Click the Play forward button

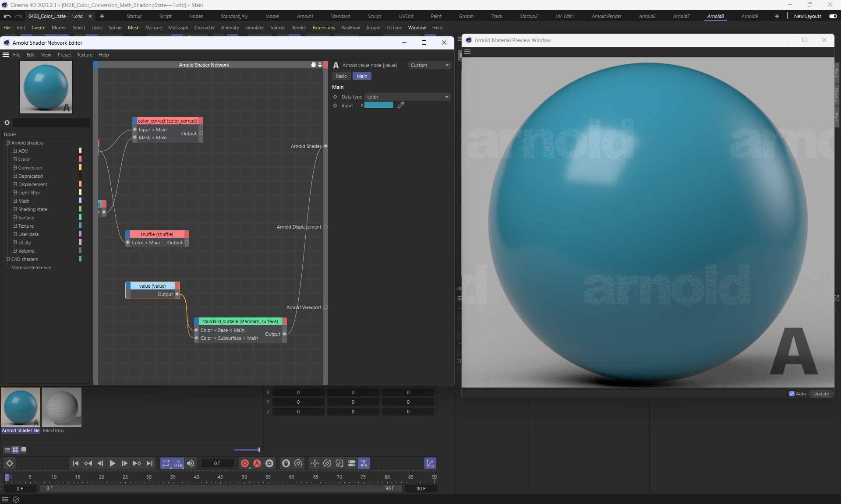pyautogui.click(x=113, y=463)
